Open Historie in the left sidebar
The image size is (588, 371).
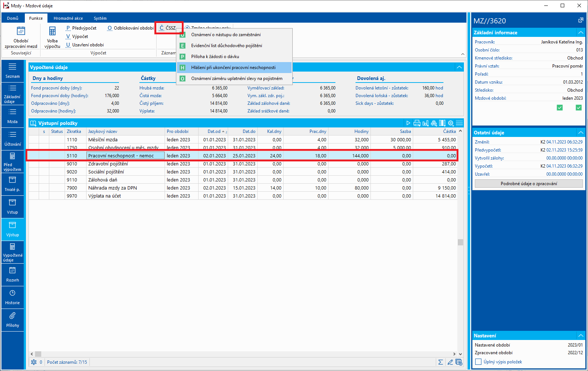[12, 297]
